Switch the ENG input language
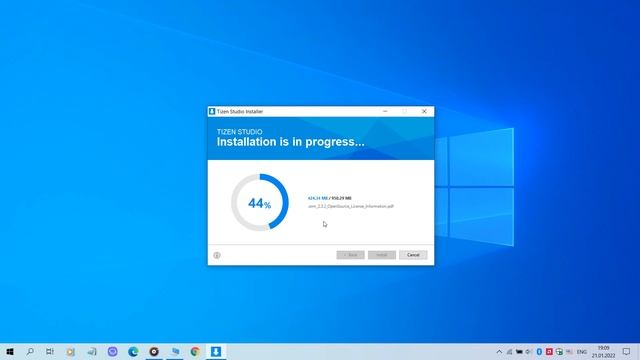The height and width of the screenshot is (360, 640). [582, 352]
